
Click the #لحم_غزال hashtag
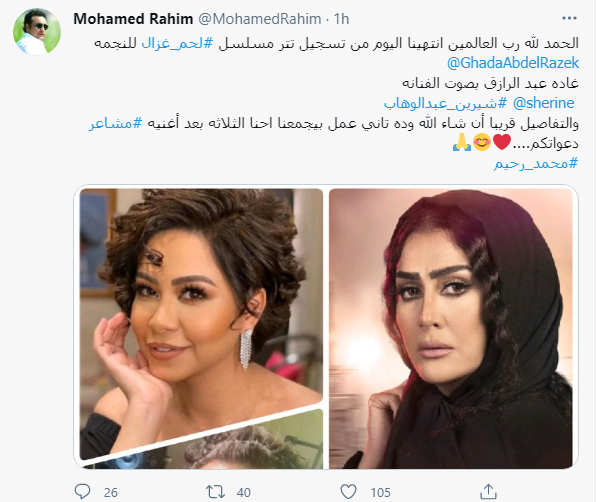click(177, 44)
